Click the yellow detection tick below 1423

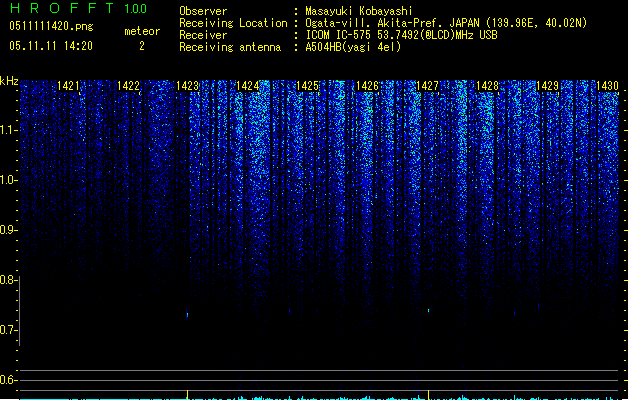coord(187,394)
